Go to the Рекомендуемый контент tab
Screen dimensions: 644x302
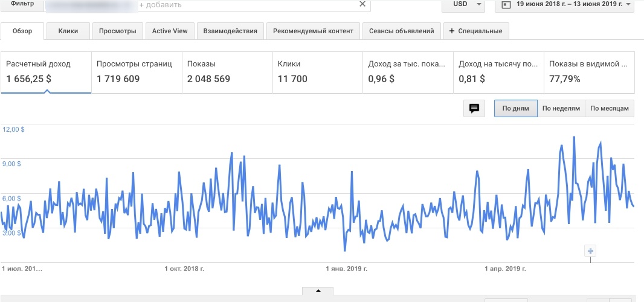[x=314, y=31]
